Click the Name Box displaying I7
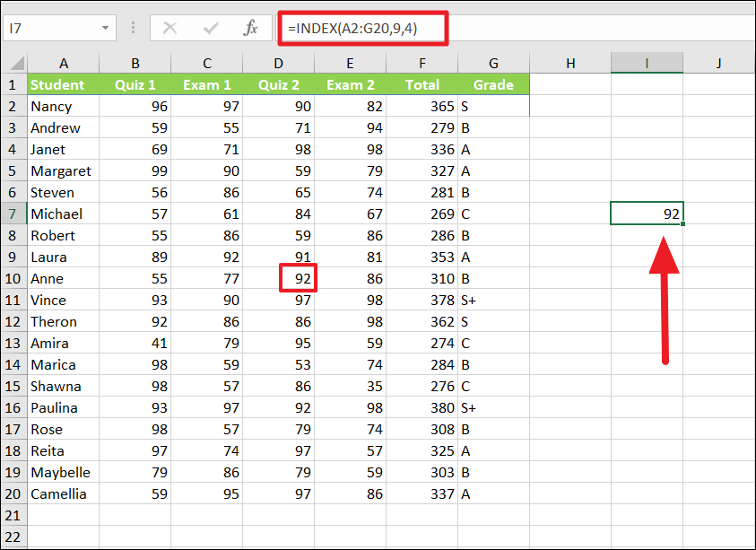 click(x=54, y=28)
